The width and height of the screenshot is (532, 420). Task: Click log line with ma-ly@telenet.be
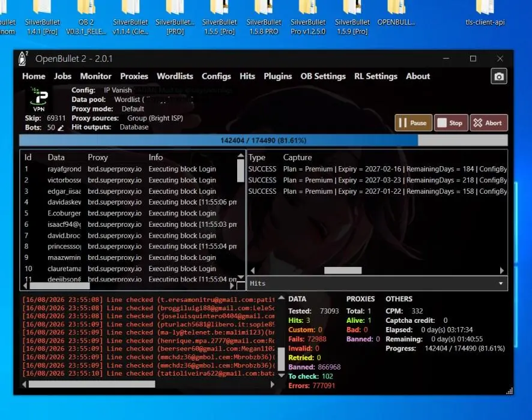point(148,332)
